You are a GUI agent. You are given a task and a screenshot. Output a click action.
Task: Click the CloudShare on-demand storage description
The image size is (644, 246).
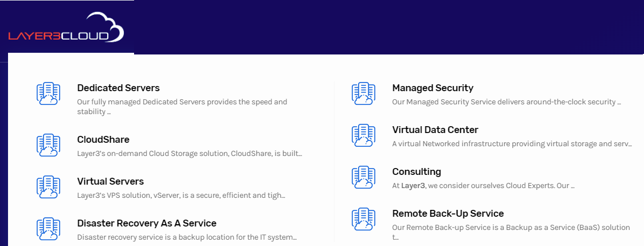(189, 154)
